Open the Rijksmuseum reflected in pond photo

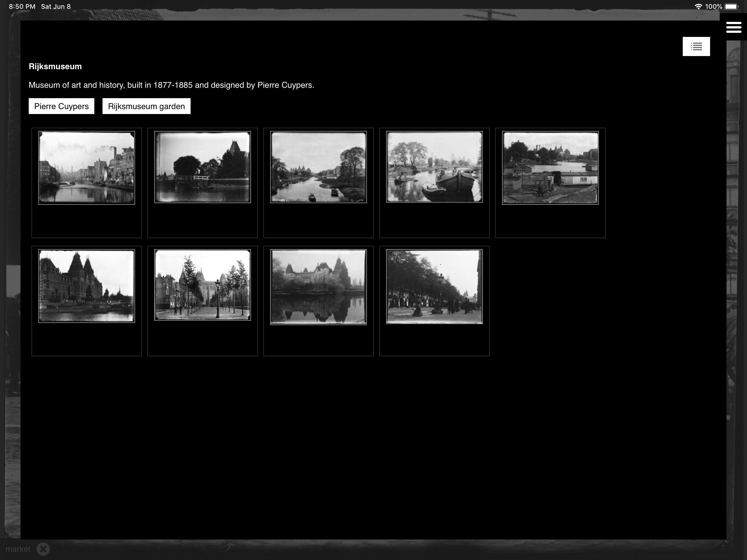pos(319,287)
